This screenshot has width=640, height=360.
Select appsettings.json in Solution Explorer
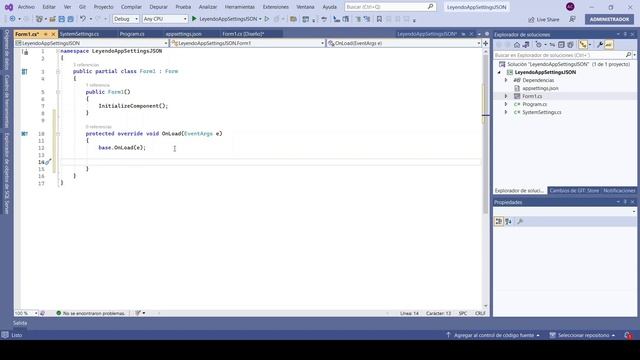[x=540, y=88]
